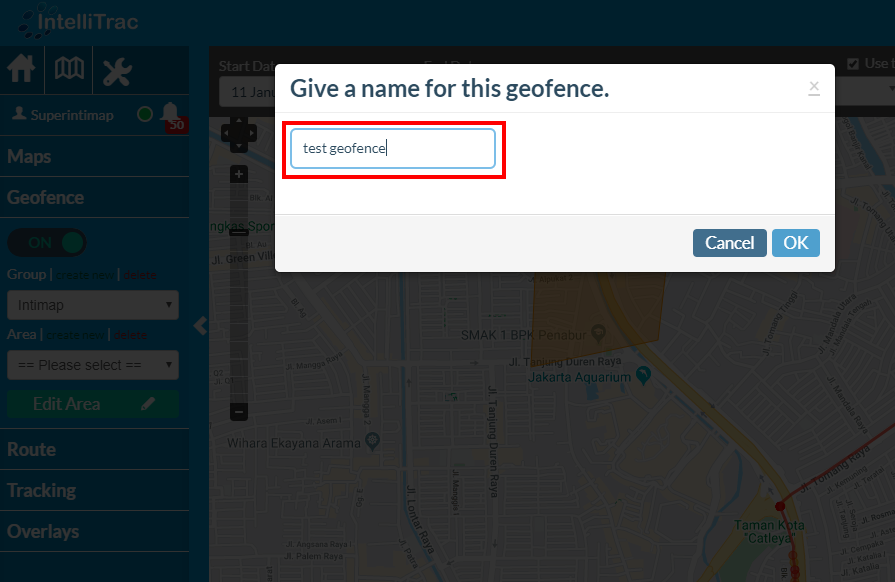Viewport: 895px width, 582px height.
Task: Expand the Route menu section
Action: tap(32, 449)
